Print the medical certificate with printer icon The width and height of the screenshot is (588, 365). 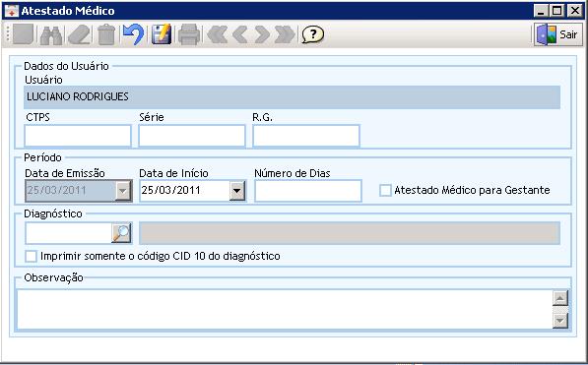tap(189, 34)
